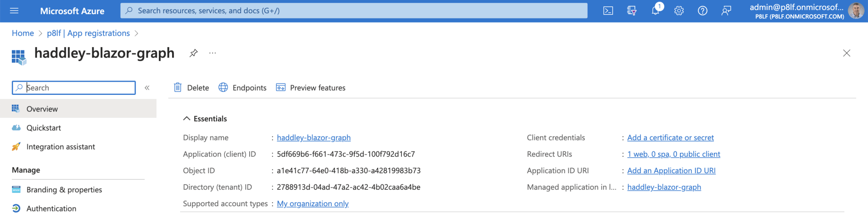Collapse the left sidebar menu
The height and width of the screenshot is (218, 868).
(147, 88)
